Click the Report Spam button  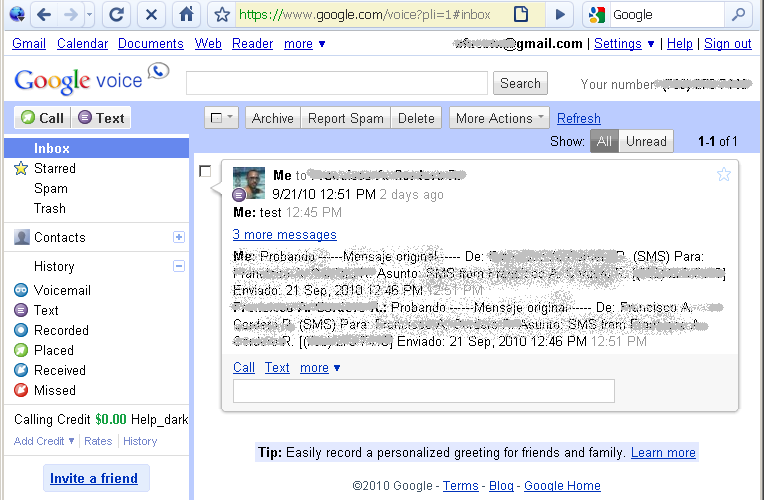point(345,118)
